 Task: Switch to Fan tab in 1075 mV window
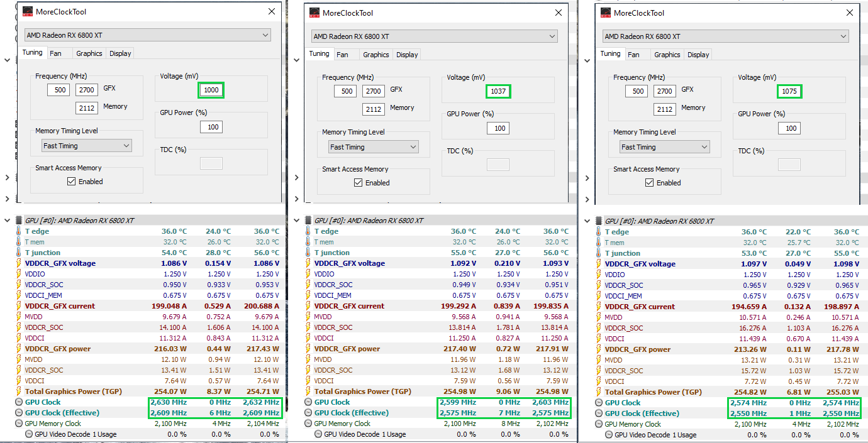tap(634, 55)
